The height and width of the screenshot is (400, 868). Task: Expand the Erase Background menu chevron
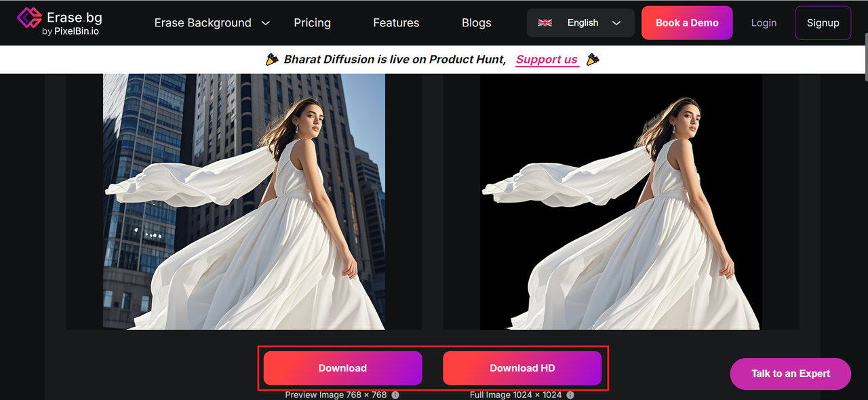pyautogui.click(x=266, y=23)
